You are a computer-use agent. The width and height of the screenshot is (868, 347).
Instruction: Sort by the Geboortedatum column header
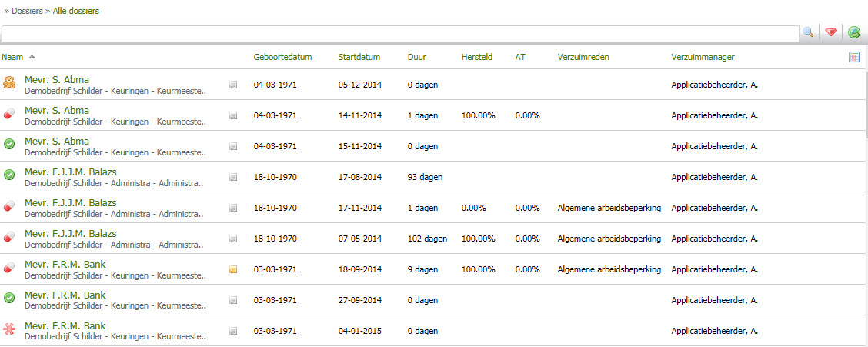click(x=282, y=57)
